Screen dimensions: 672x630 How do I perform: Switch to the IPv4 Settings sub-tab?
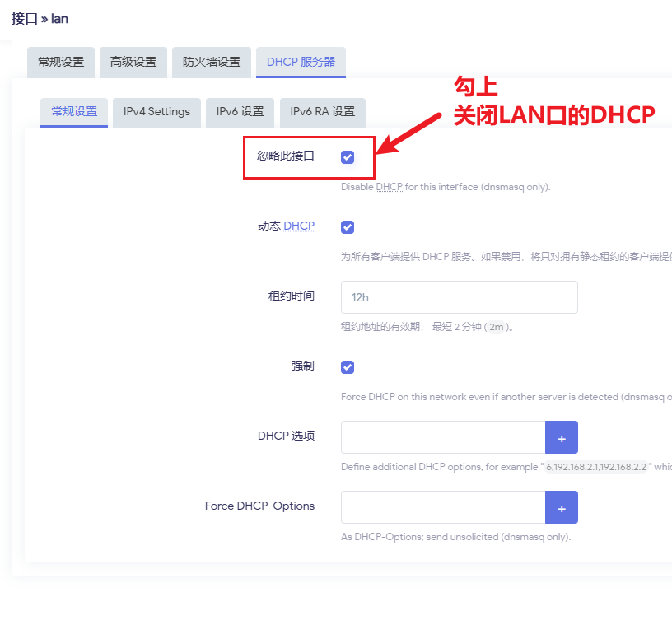(156, 112)
